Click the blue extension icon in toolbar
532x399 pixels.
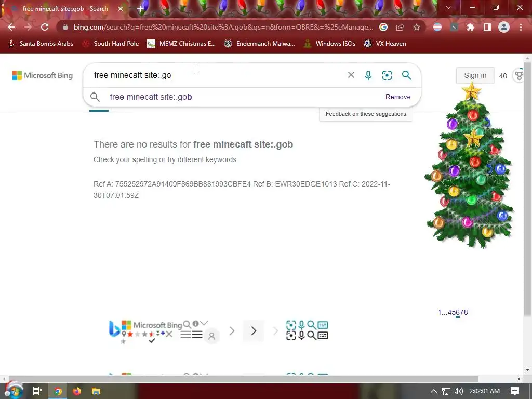click(x=437, y=27)
